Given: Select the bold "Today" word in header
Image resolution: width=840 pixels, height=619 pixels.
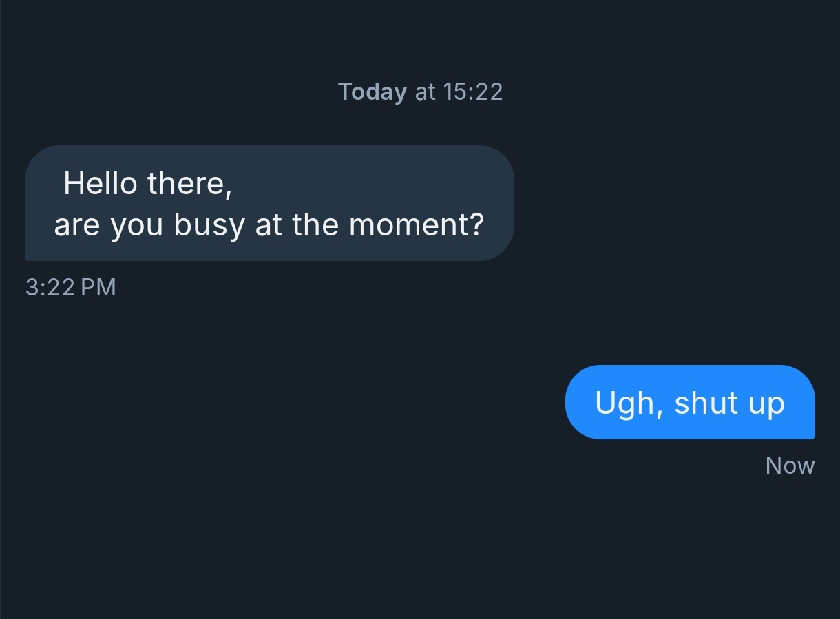Looking at the screenshot, I should pos(372,92).
